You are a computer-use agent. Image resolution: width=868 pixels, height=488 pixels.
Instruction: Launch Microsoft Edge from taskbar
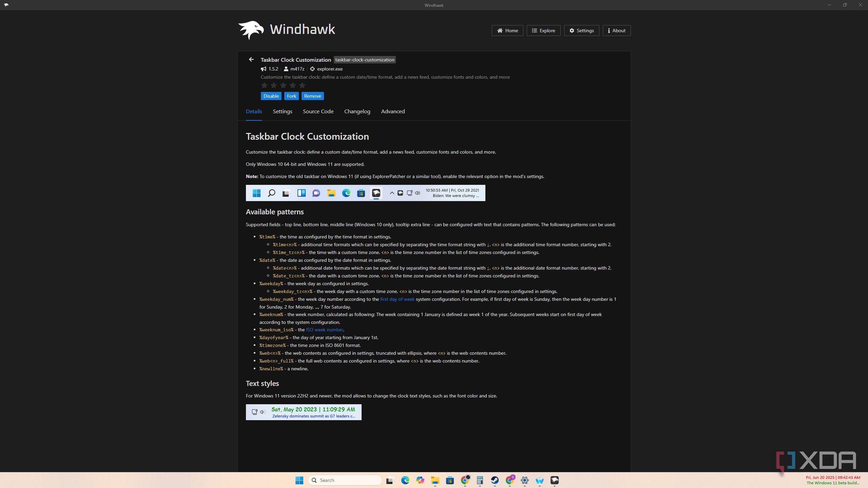point(405,480)
